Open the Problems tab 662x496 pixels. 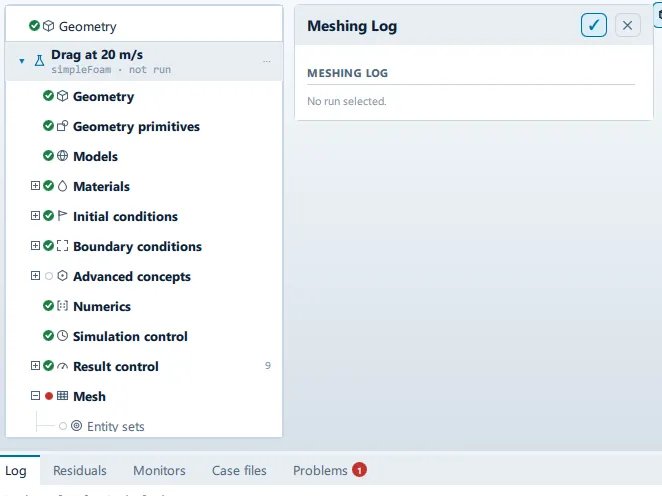pos(330,470)
